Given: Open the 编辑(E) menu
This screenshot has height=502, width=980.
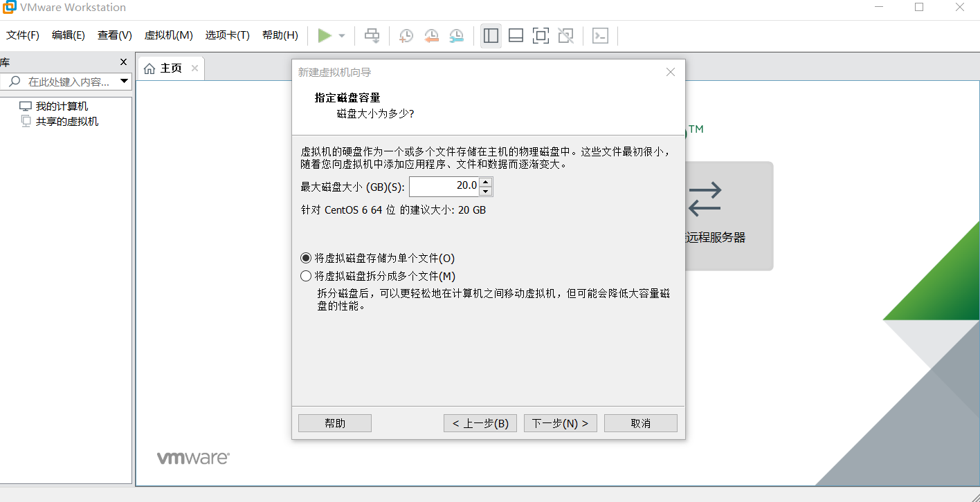Looking at the screenshot, I should click(x=69, y=35).
